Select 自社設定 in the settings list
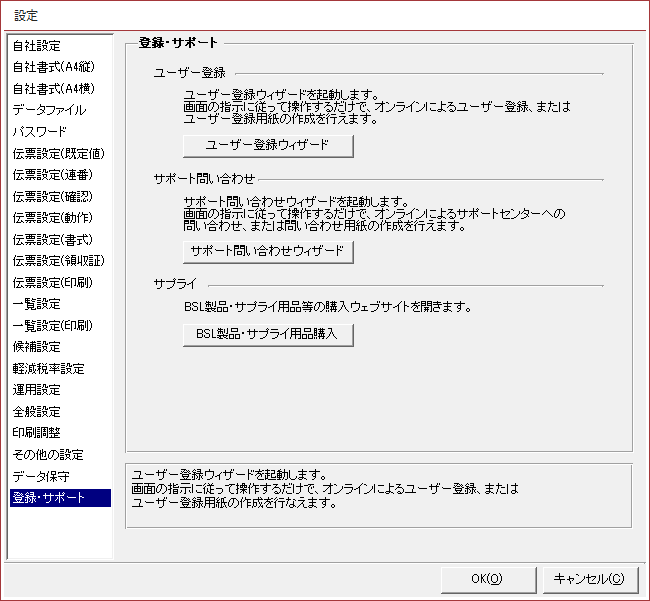This screenshot has height=601, width=650. 60,46
